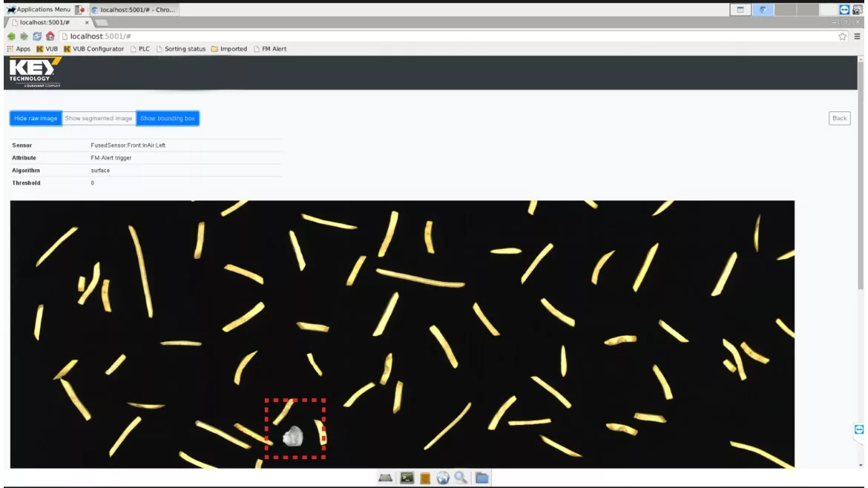Launch the web browser globe icon in dock
This screenshot has height=488, width=868.
pos(443,478)
